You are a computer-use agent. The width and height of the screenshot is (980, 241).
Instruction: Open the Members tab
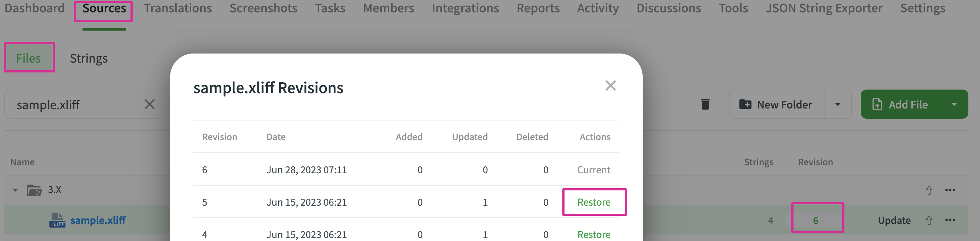pos(389,8)
